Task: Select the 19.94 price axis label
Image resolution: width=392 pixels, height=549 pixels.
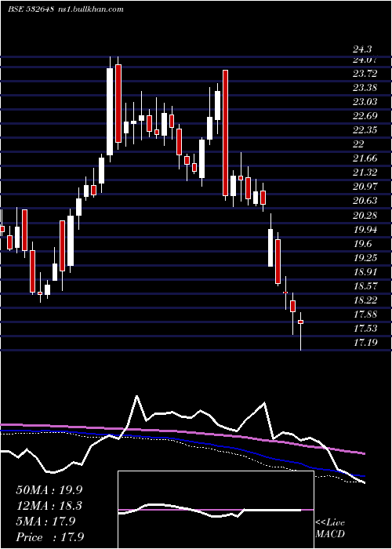Action: click(x=365, y=230)
